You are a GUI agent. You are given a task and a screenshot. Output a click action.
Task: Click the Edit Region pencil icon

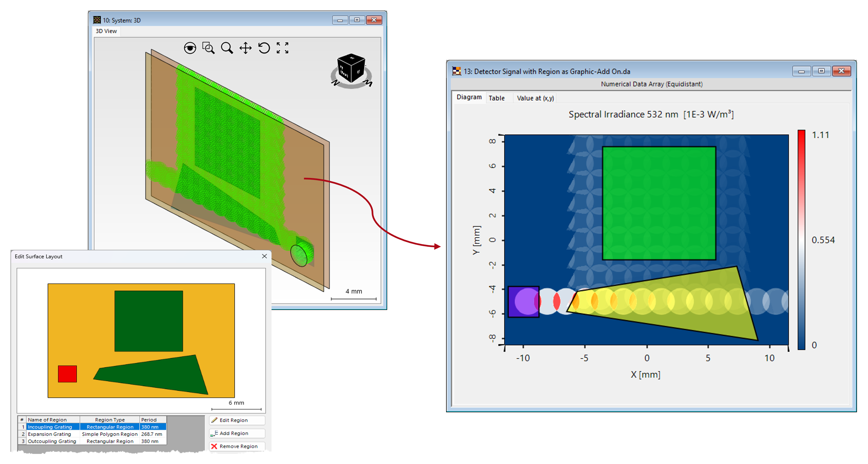coord(215,420)
